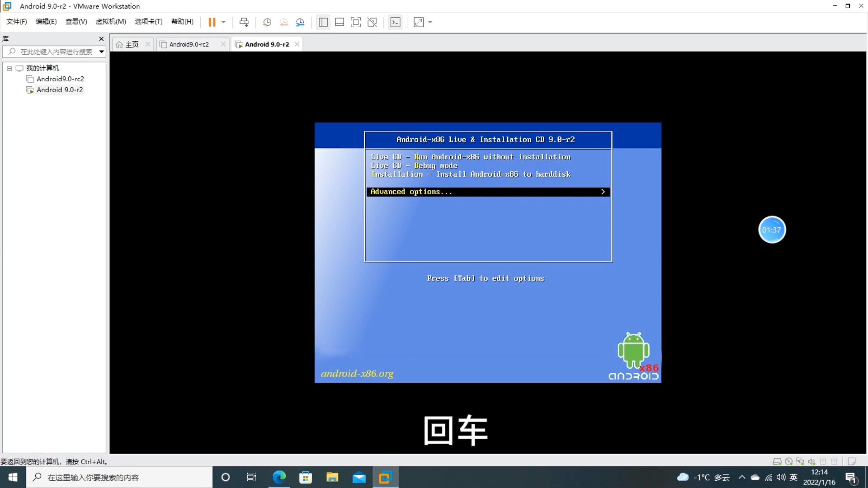Open the library search filter dropdown

102,52
